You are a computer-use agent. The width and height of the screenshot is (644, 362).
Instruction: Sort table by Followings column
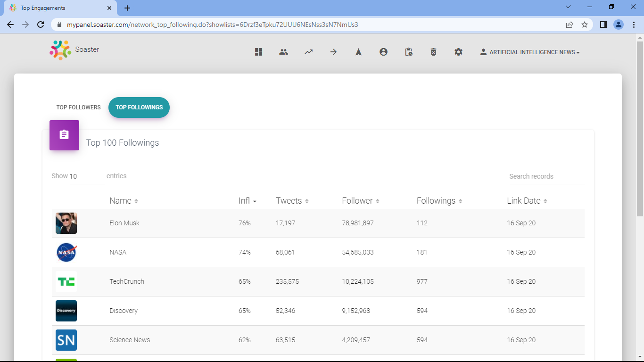(x=439, y=201)
